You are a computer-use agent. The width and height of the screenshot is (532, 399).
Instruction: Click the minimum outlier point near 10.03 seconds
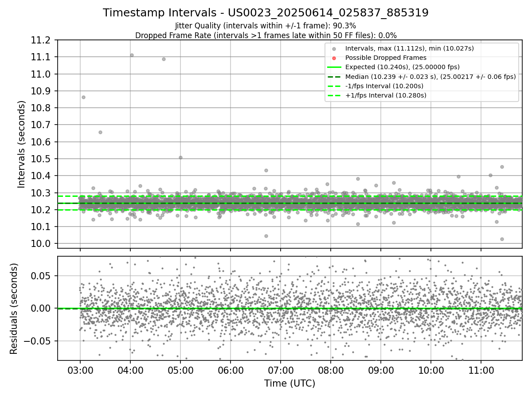[502, 239]
